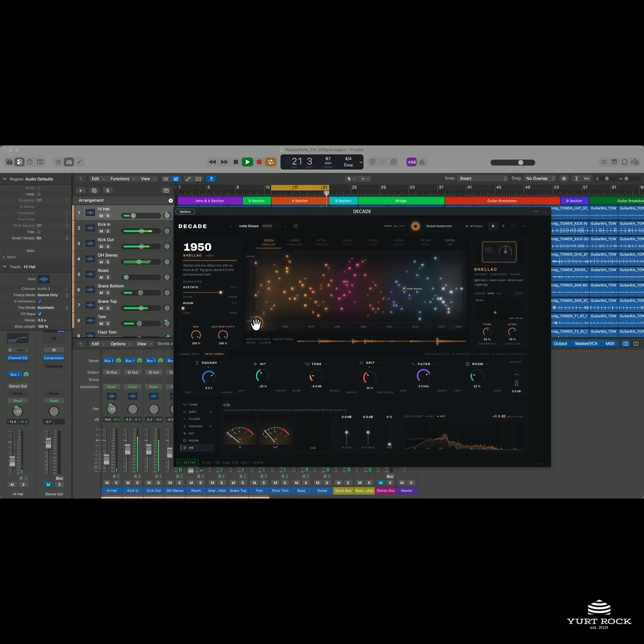Select the 1980s NEON decade tab

347,242
